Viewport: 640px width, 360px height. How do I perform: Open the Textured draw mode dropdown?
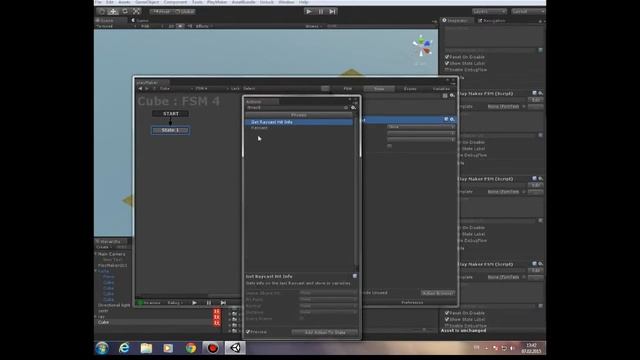pos(116,26)
